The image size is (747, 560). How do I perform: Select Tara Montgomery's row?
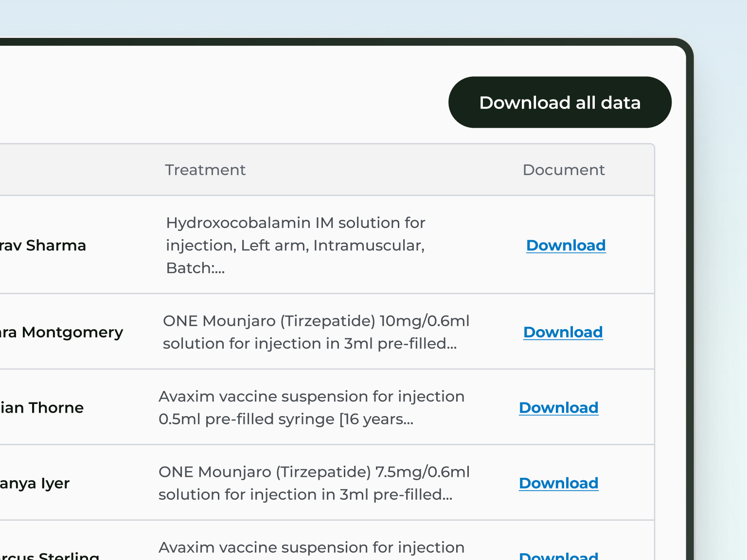(x=61, y=332)
